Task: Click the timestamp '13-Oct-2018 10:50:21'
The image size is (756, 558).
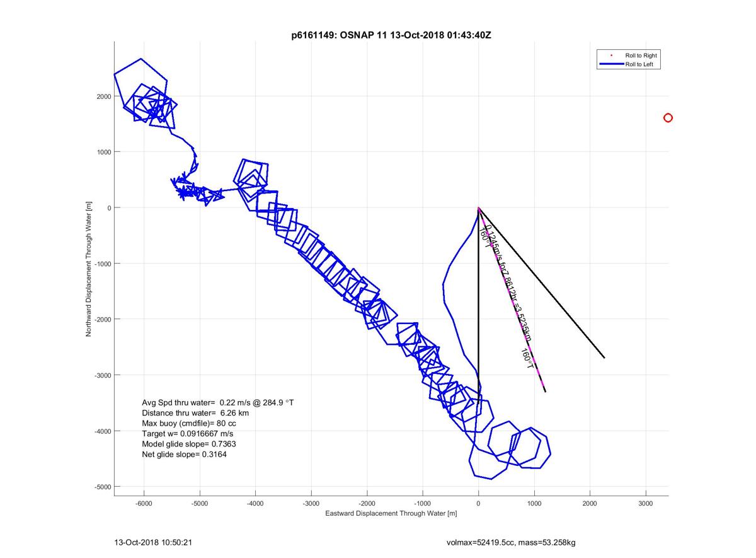Action: [x=153, y=542]
